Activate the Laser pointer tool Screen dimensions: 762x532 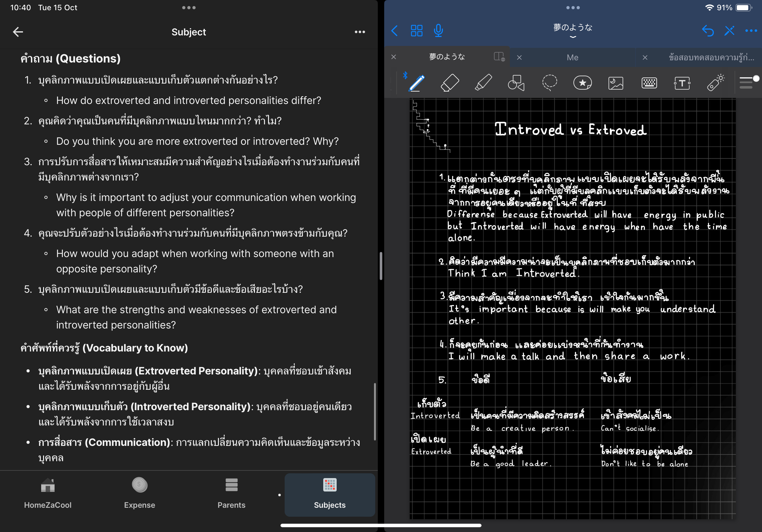tap(715, 83)
